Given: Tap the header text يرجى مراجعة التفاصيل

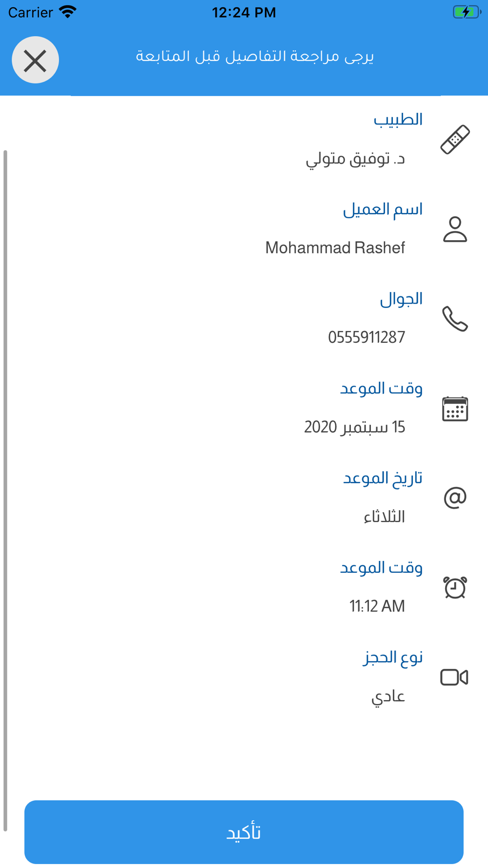Looking at the screenshot, I should coord(255,57).
